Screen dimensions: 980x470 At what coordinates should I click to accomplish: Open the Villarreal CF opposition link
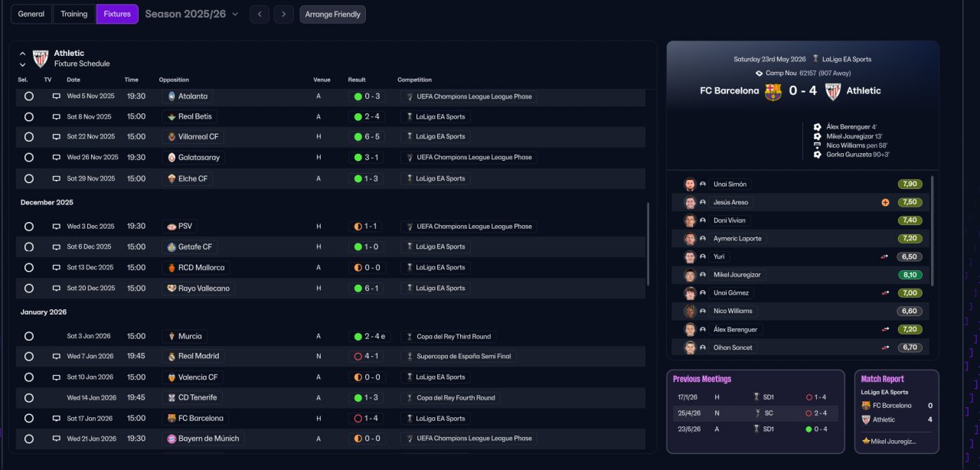click(x=198, y=137)
